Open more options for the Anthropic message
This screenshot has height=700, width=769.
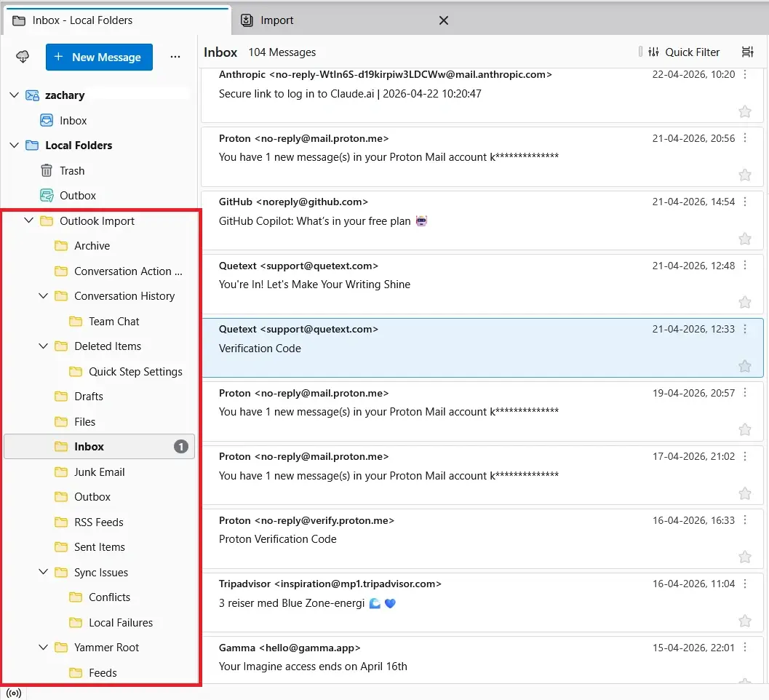point(745,74)
